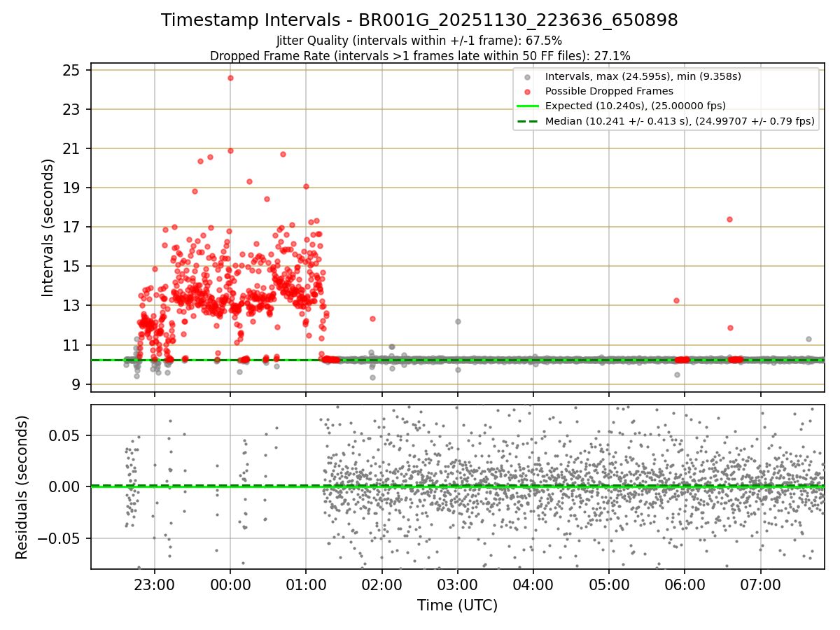Click the dashed green line sample in legend
The image size is (840, 630).
tap(527, 121)
